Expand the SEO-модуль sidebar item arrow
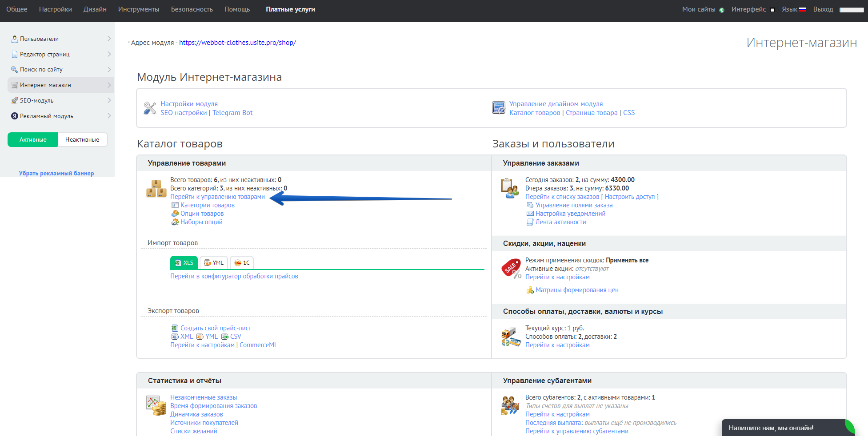The width and height of the screenshot is (868, 436). click(109, 100)
